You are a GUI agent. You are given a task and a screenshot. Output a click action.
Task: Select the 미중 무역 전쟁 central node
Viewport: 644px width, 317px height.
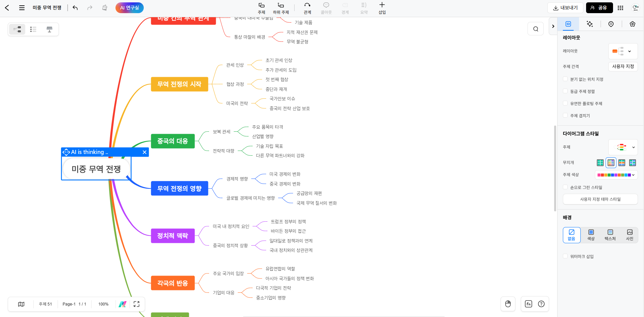pos(96,169)
